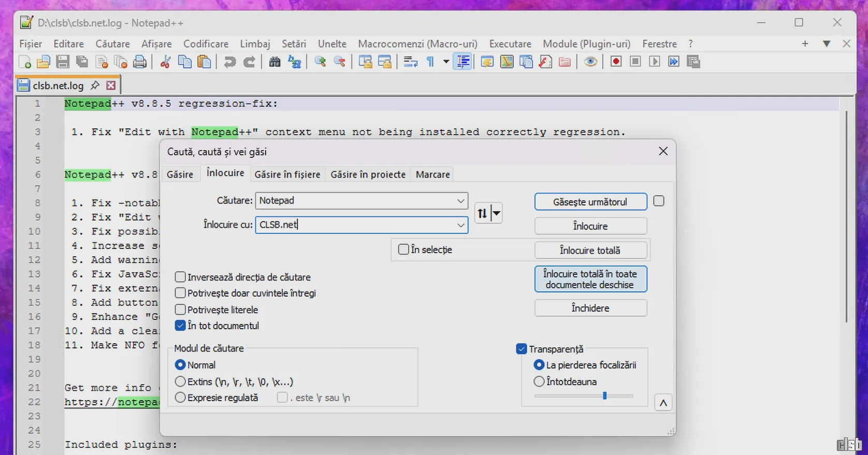Print the document via printer icon

pos(140,62)
